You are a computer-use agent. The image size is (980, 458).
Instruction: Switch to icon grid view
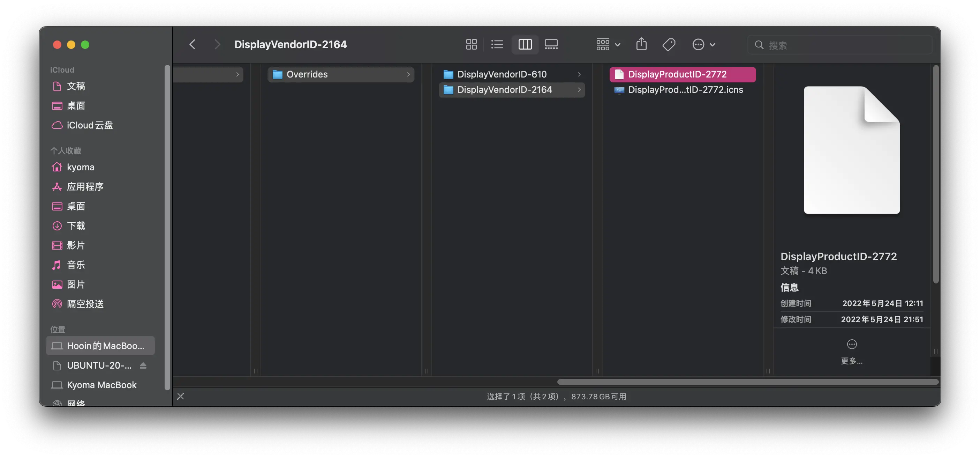coord(471,45)
